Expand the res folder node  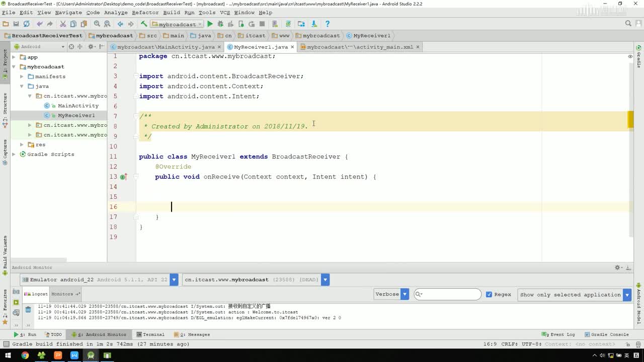[x=22, y=145]
